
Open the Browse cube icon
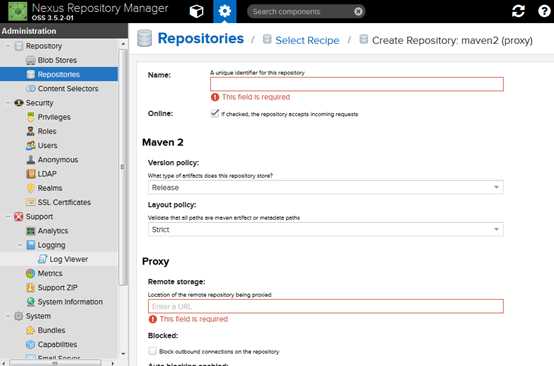[x=196, y=11]
